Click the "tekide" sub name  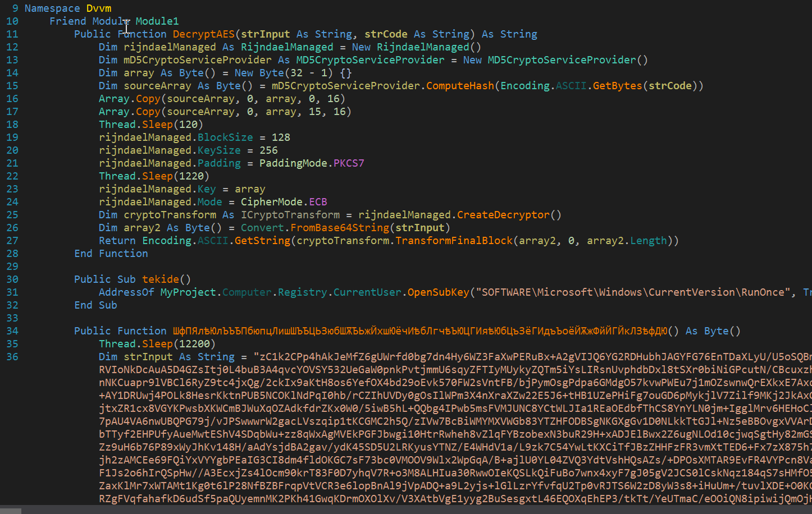click(161, 279)
